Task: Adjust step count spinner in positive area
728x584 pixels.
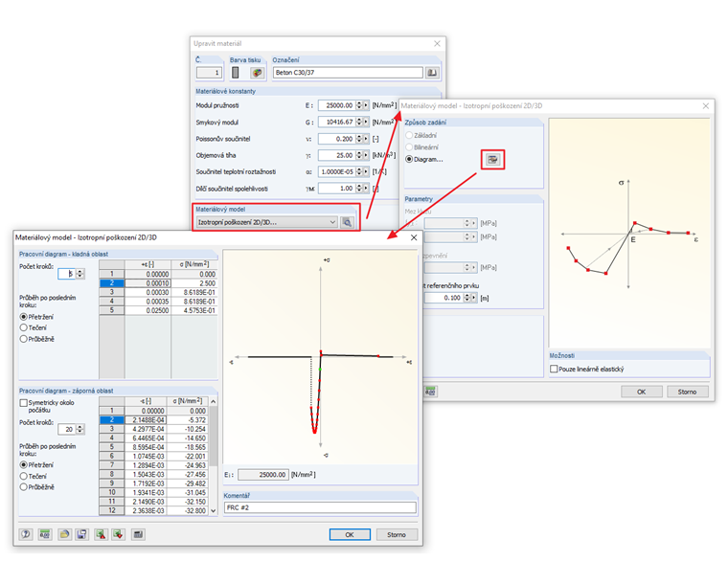Action: [80, 274]
